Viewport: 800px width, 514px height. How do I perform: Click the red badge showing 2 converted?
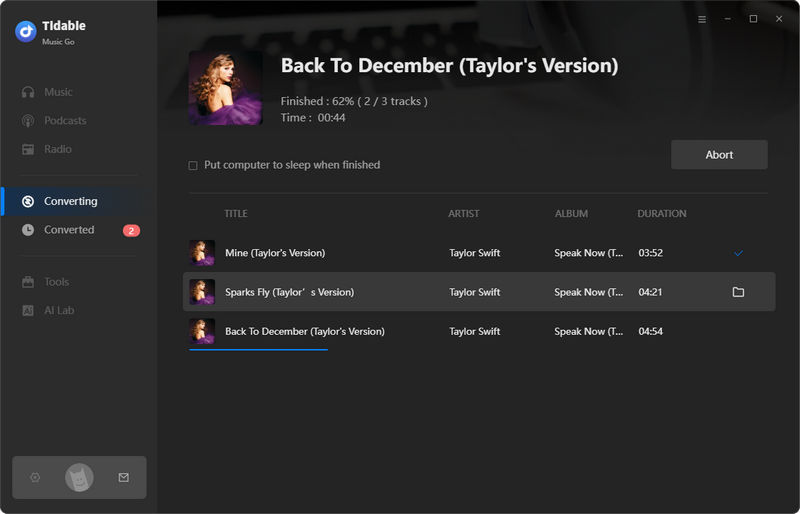(x=131, y=231)
